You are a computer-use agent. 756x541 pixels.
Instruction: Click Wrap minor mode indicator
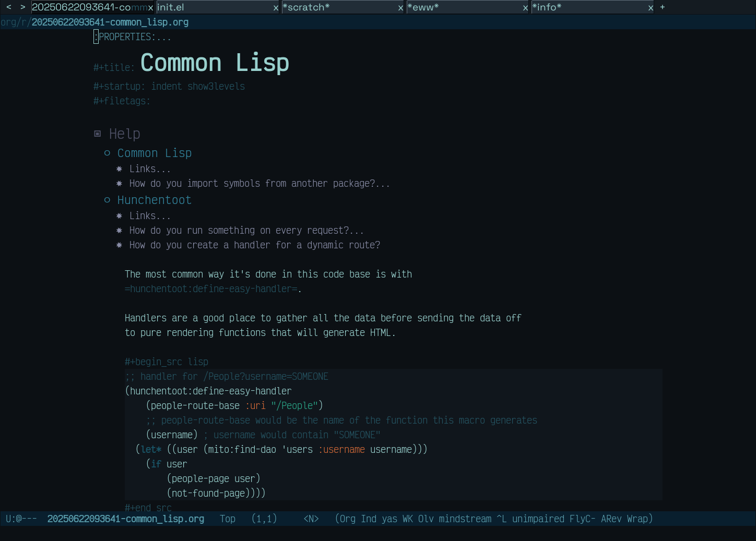tap(637, 519)
